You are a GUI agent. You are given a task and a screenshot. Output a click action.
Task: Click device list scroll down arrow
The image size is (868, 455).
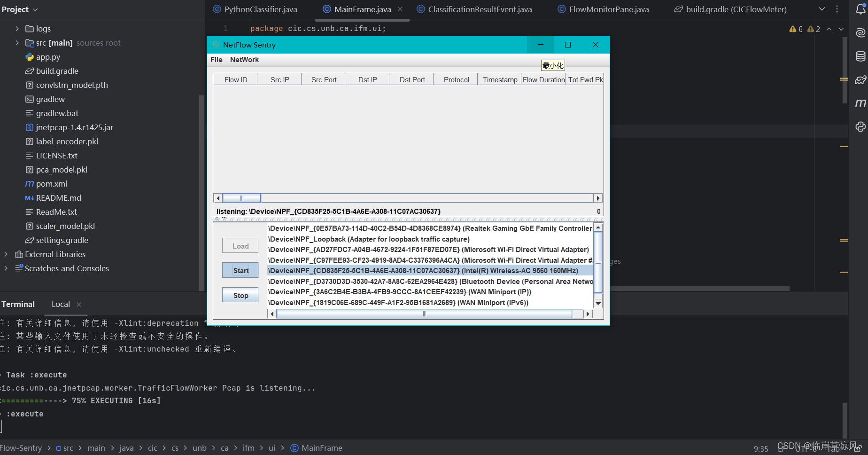[598, 304]
